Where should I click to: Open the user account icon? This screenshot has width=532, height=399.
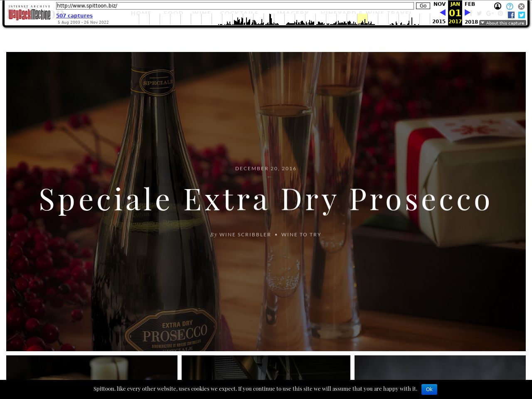click(x=498, y=6)
